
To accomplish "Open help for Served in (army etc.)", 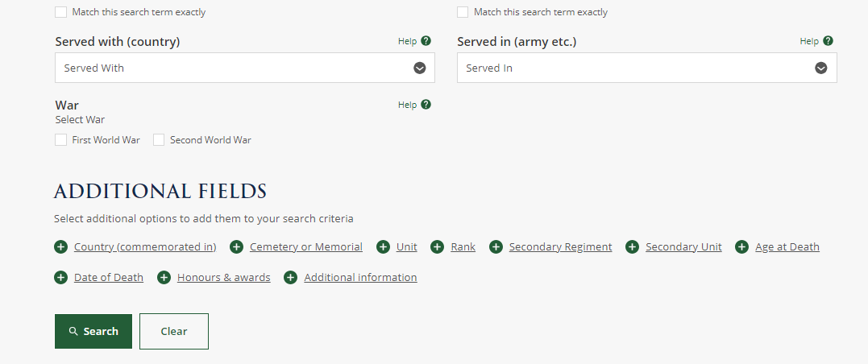I will tap(828, 41).
